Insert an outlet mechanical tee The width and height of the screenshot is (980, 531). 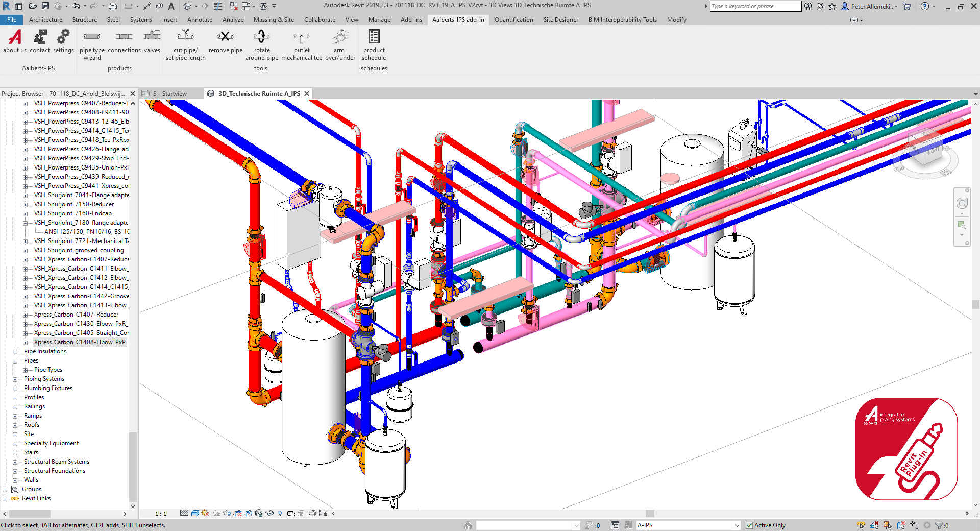[301, 43]
